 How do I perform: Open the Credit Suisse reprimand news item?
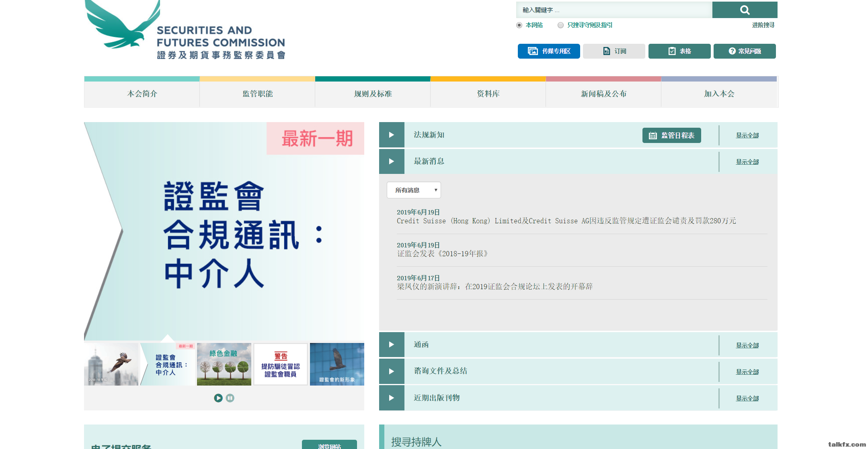click(566, 221)
